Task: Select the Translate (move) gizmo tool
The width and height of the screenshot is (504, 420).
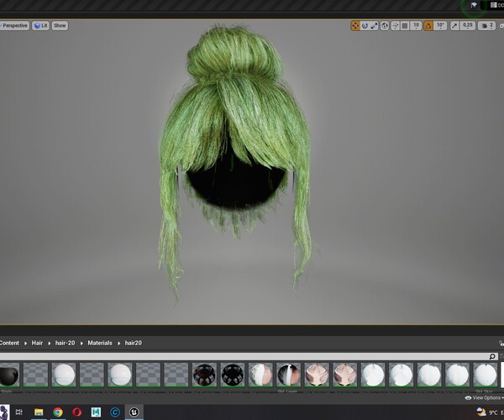Action: [355, 25]
